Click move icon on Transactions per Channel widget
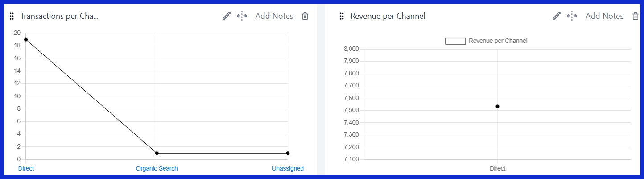The height and width of the screenshot is (179, 644). (x=242, y=16)
